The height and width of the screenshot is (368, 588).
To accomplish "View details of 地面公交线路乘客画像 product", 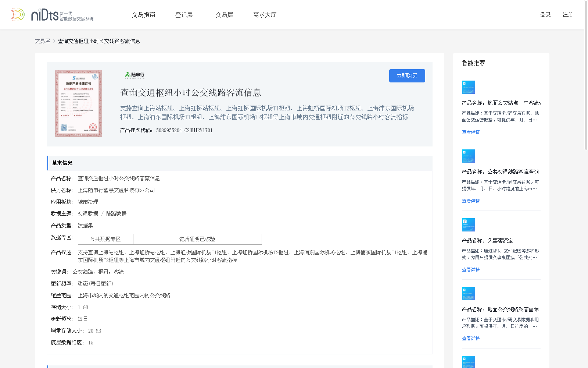I will (471, 338).
